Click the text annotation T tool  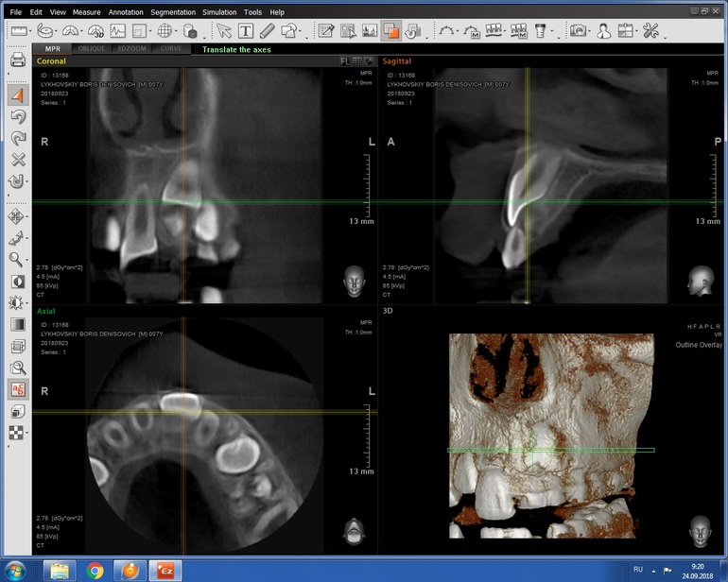[x=246, y=31]
